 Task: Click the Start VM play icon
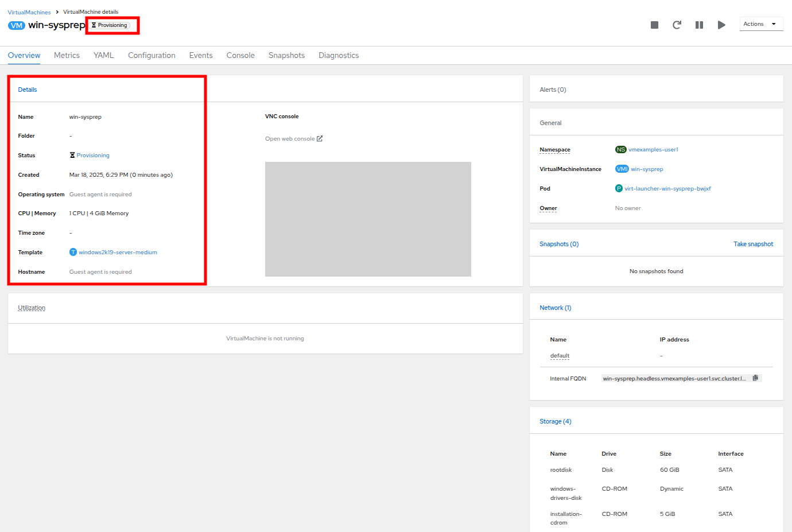[721, 25]
